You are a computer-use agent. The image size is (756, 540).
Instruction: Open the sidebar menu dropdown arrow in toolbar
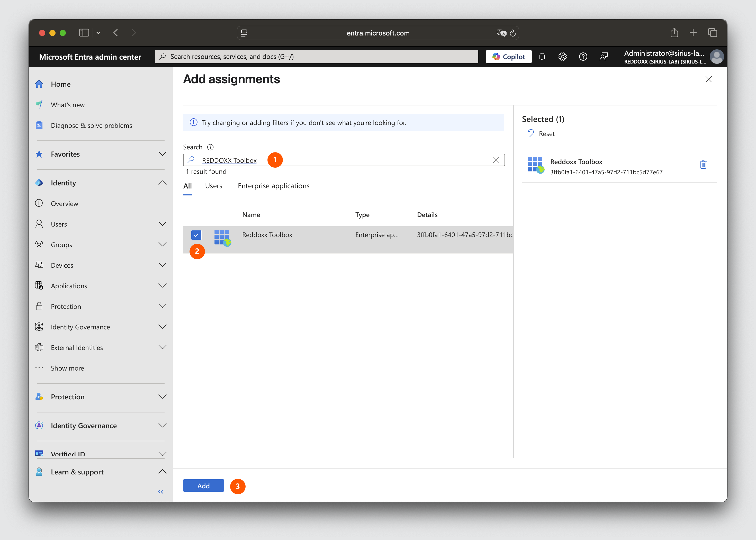point(98,33)
